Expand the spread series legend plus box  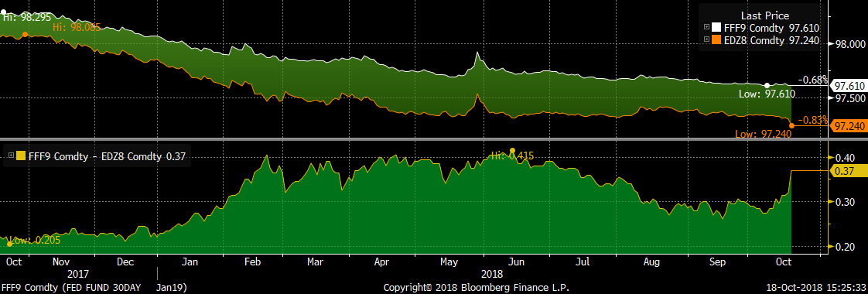[x=11, y=157]
